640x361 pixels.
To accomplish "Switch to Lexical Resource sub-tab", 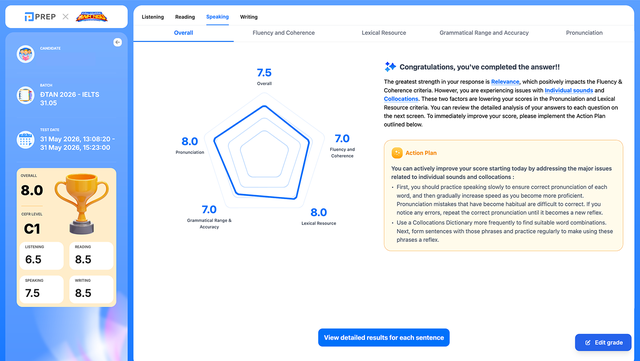I will [x=384, y=33].
